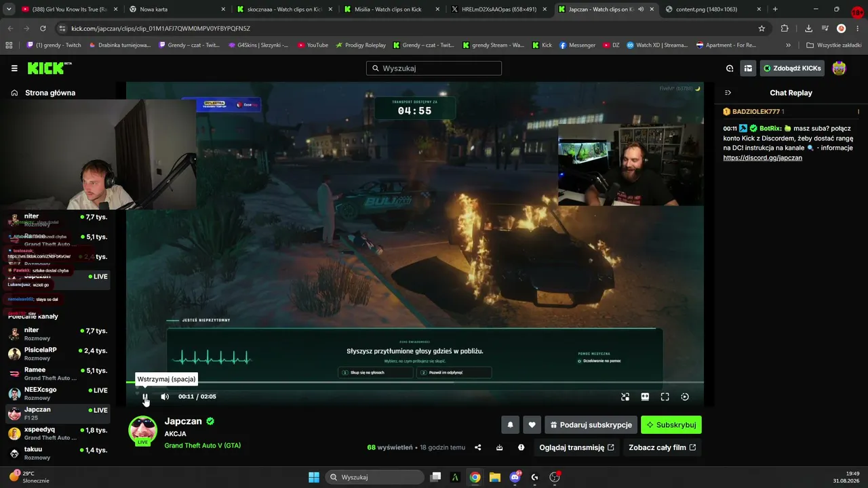
Task: Open the Kick shop box icon
Action: (x=748, y=68)
